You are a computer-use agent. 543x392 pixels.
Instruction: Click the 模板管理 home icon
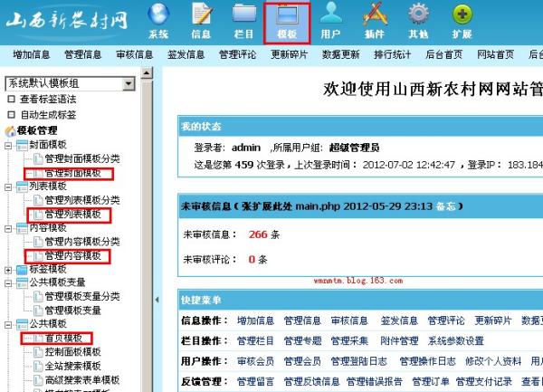click(x=10, y=131)
